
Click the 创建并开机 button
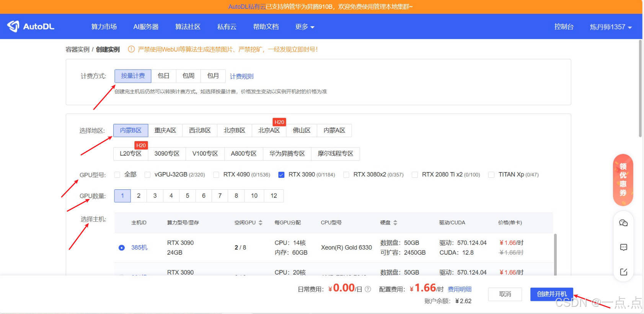click(552, 294)
